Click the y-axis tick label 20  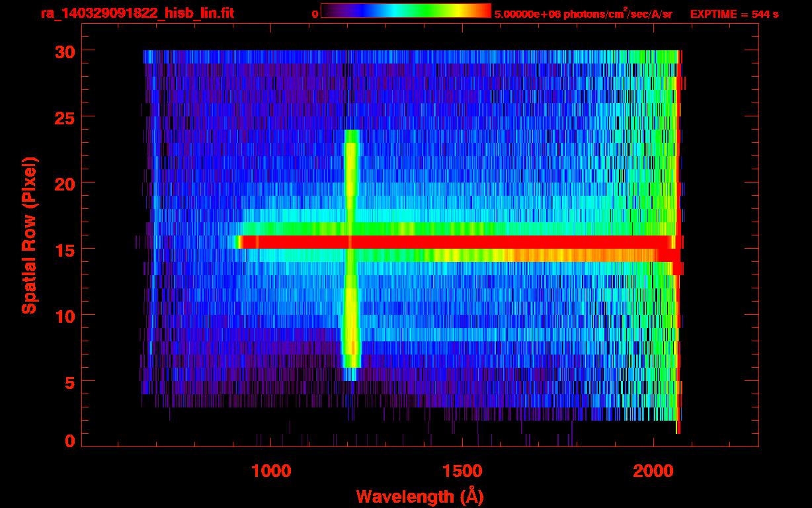click(x=65, y=183)
